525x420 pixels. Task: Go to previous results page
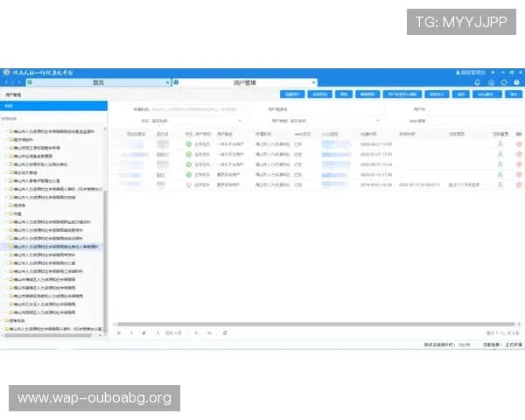click(x=131, y=332)
